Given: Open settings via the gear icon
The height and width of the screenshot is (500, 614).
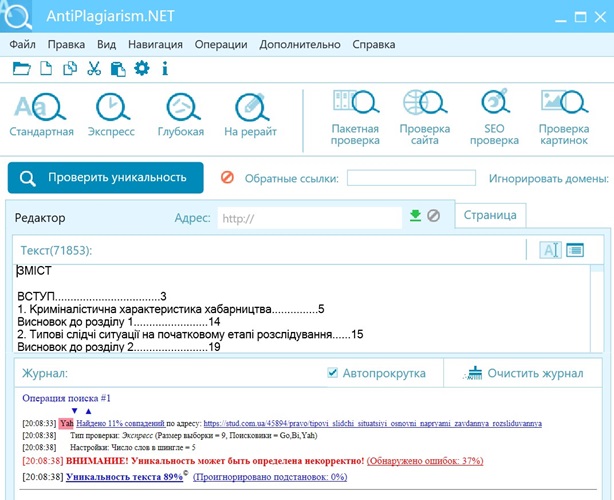Looking at the screenshot, I should coord(142,68).
